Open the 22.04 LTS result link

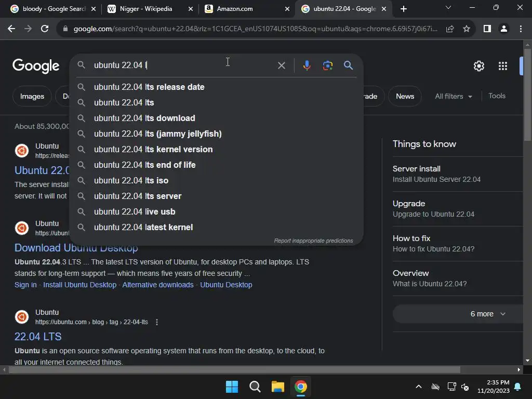[x=38, y=337]
